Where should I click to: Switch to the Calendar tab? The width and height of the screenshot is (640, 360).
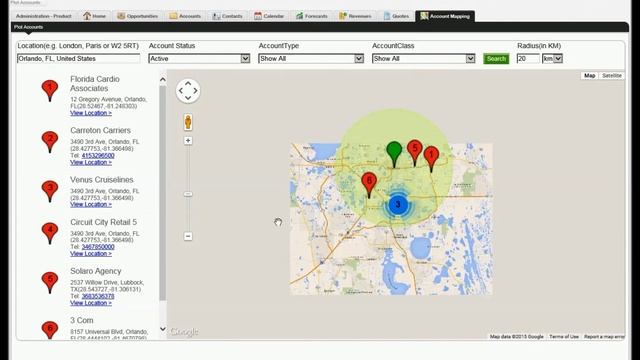[269, 16]
